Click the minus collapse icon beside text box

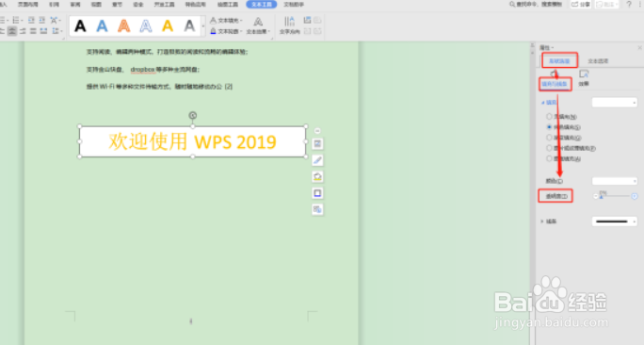pyautogui.click(x=317, y=131)
